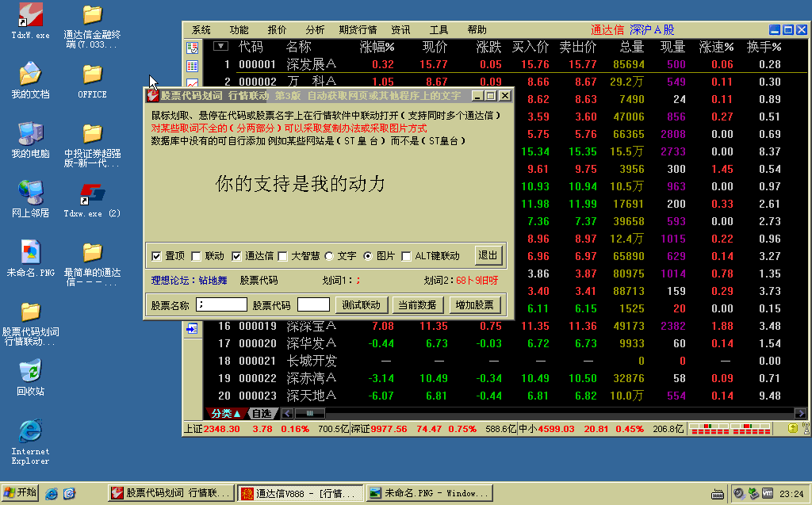The height and width of the screenshot is (505, 812).
Task: Sort by the 涨幅% column header
Action: click(377, 47)
